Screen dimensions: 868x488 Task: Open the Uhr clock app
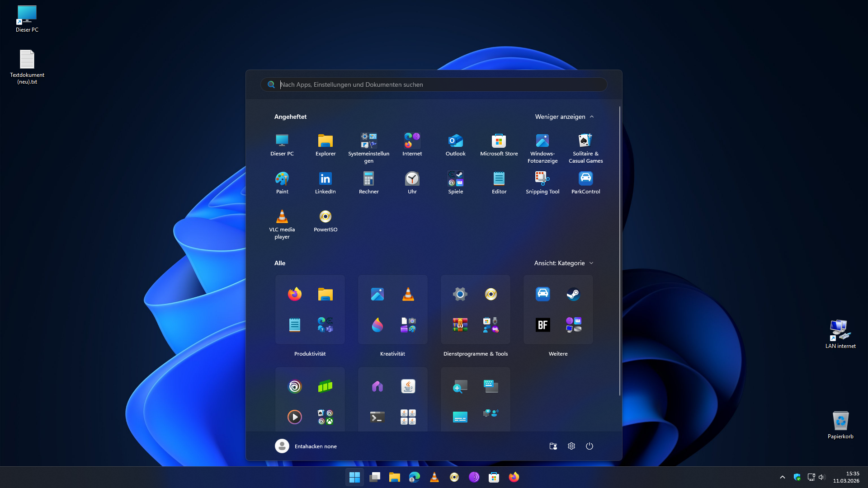pos(412,183)
